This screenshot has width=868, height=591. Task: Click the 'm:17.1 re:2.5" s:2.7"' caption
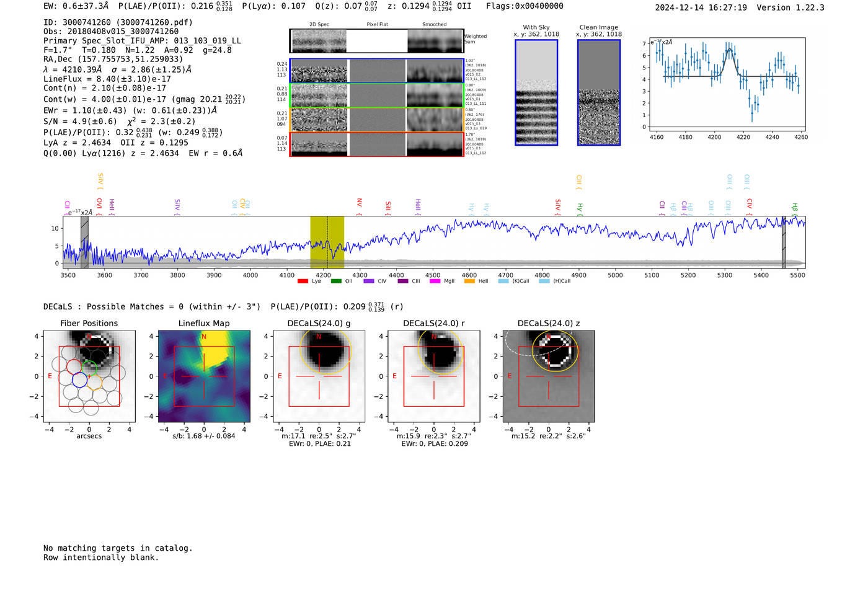pos(319,436)
